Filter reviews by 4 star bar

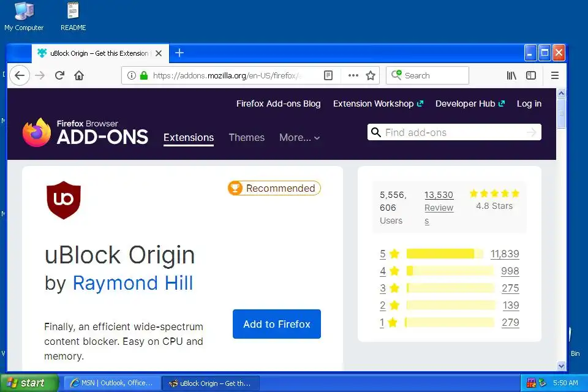tap(450, 271)
